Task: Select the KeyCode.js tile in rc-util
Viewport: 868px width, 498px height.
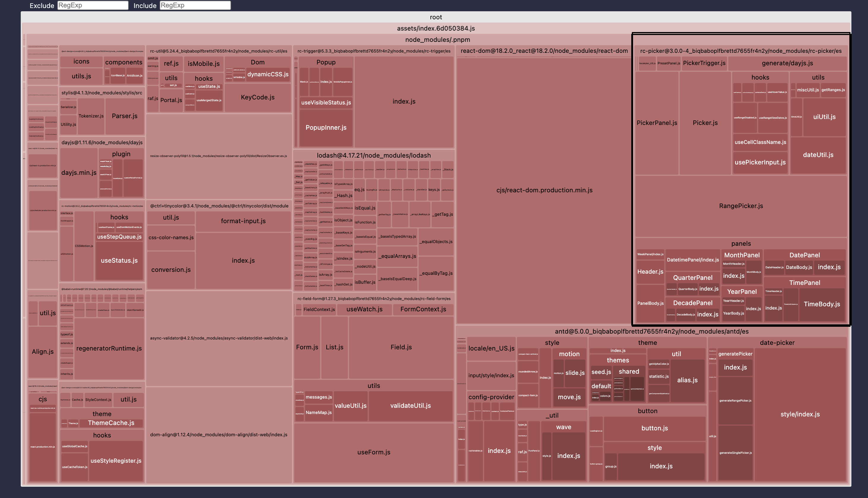Action: (257, 97)
